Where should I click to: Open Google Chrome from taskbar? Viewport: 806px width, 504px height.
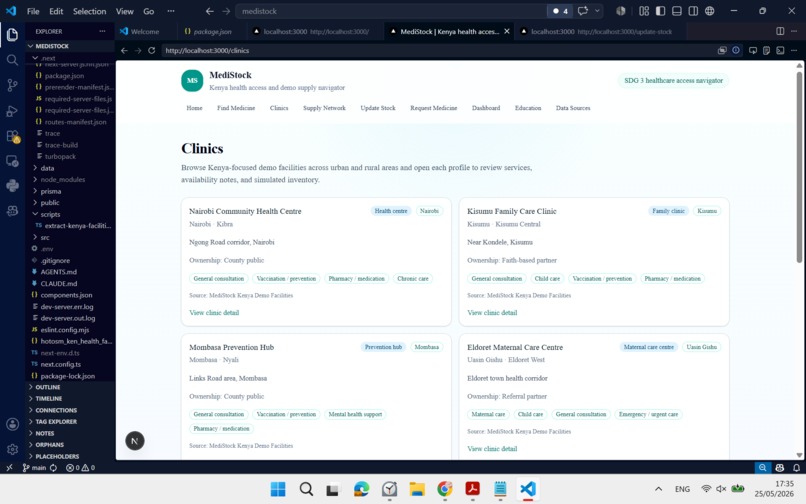tap(445, 489)
